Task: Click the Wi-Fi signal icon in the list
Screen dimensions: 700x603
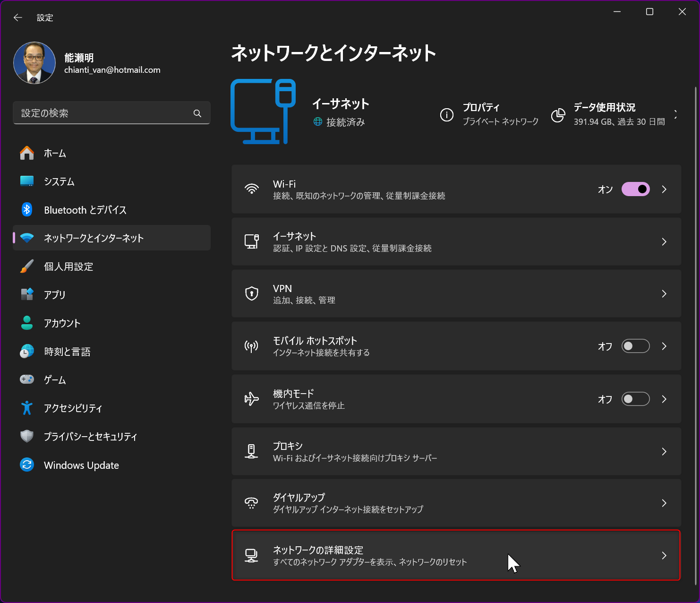Action: click(x=252, y=189)
